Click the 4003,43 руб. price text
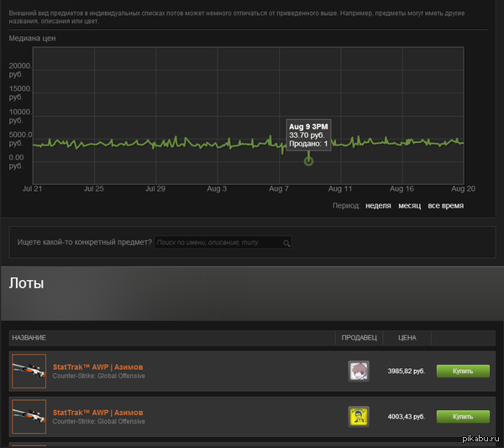The height and width of the screenshot is (448, 504). pos(407,416)
